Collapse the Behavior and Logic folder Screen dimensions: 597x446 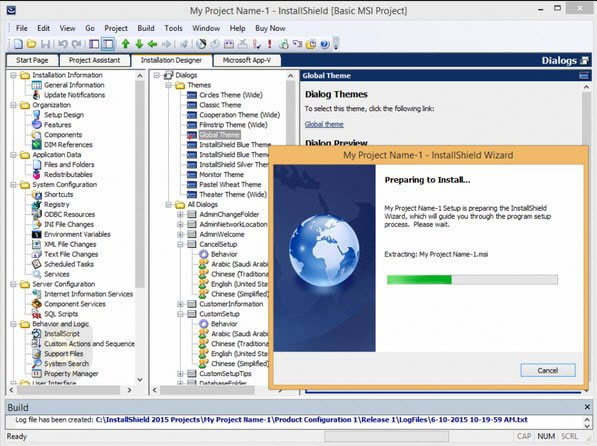13,324
